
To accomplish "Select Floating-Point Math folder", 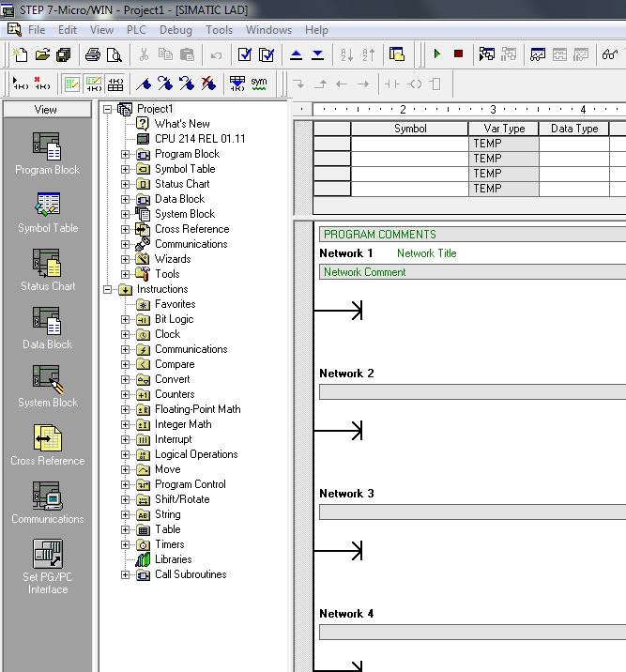I will [197, 409].
